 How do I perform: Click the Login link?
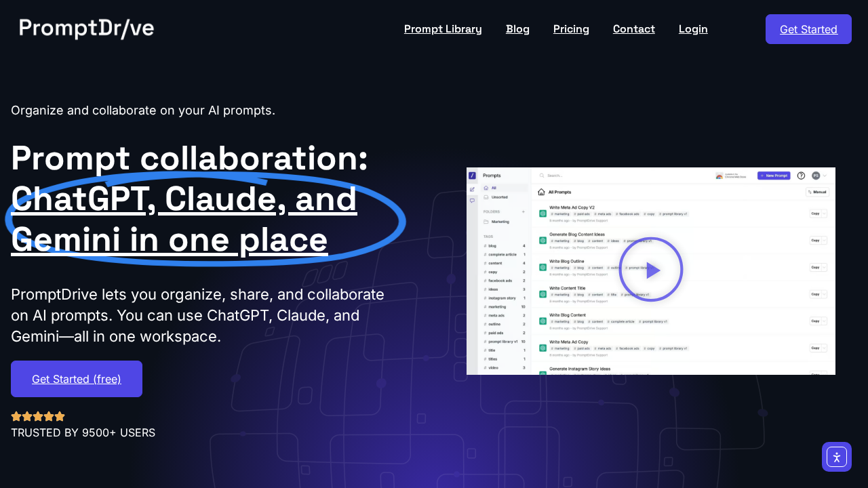(693, 29)
